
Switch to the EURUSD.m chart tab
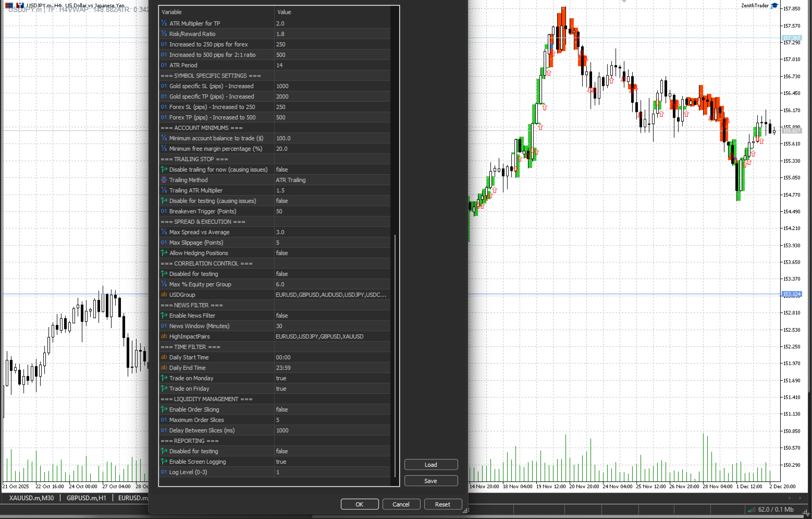[x=132, y=498]
